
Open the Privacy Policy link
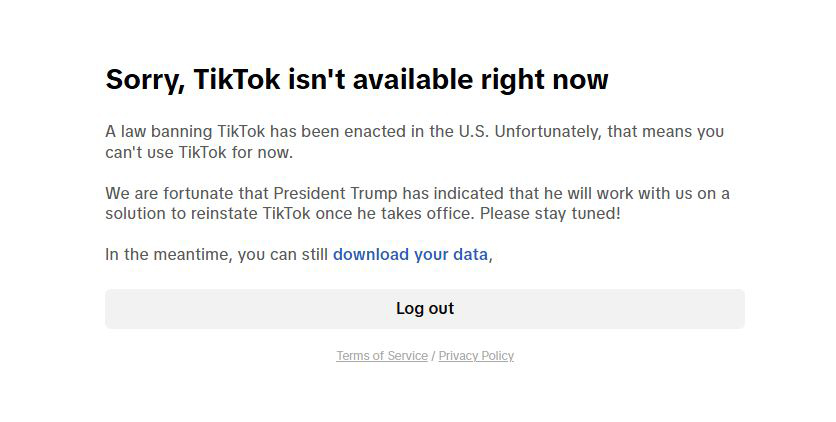pos(476,356)
